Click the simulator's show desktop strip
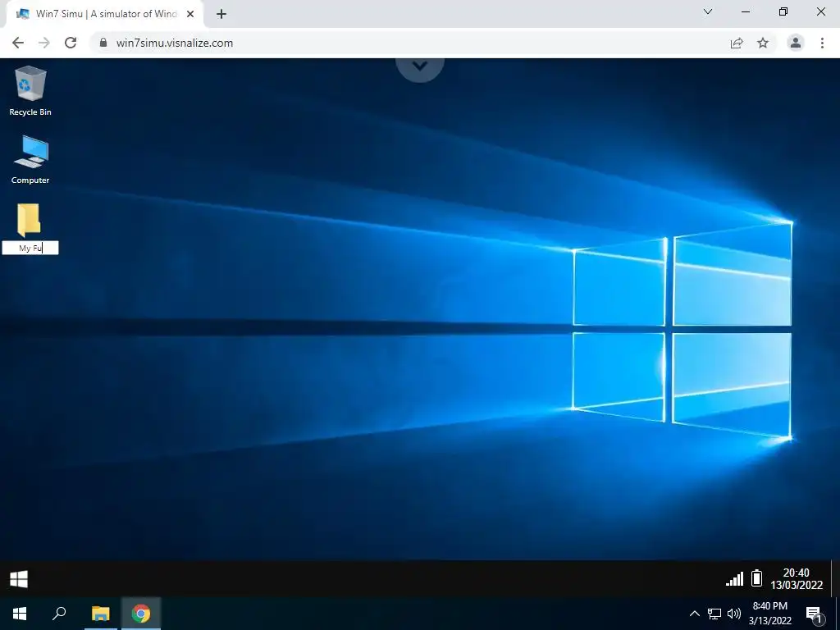 click(x=835, y=578)
